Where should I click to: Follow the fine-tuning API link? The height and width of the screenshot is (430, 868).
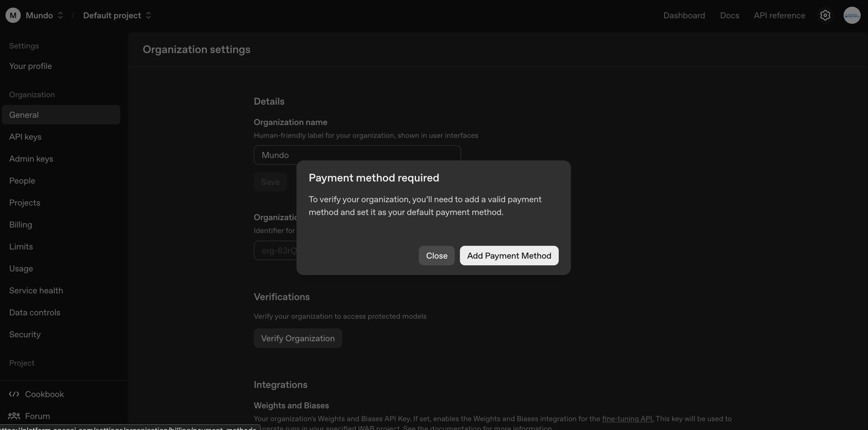pos(627,418)
